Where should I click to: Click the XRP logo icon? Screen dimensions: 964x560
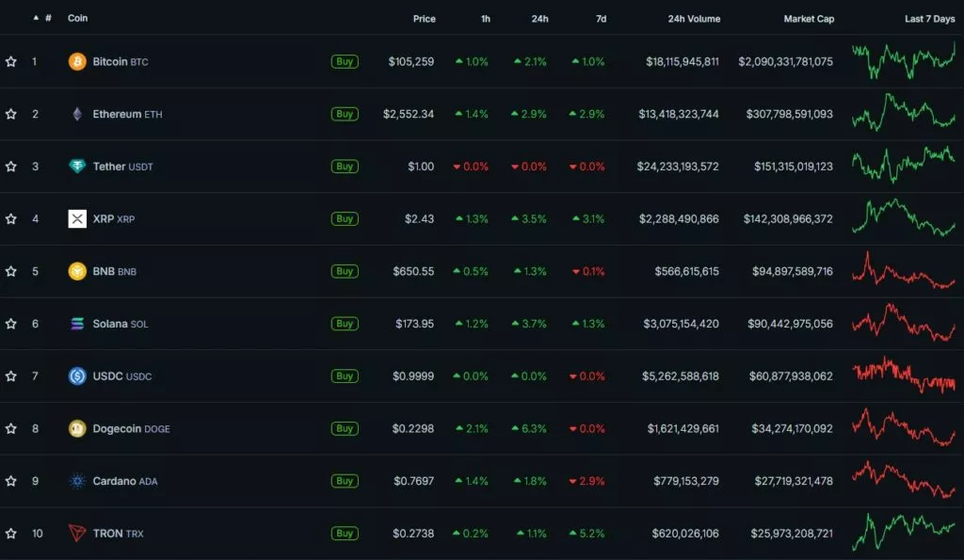[x=77, y=219]
